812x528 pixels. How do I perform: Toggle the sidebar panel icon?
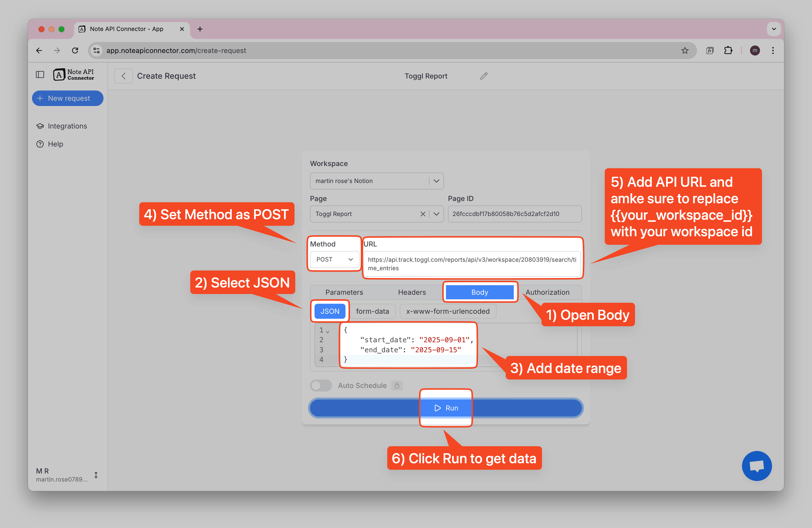click(x=40, y=74)
